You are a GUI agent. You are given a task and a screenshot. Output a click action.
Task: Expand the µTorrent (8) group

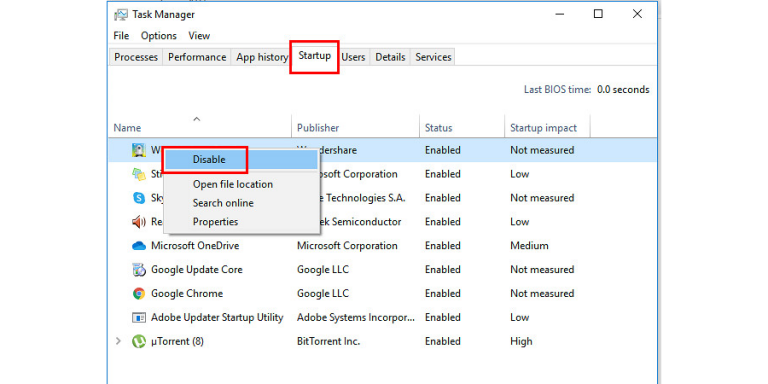(x=118, y=341)
